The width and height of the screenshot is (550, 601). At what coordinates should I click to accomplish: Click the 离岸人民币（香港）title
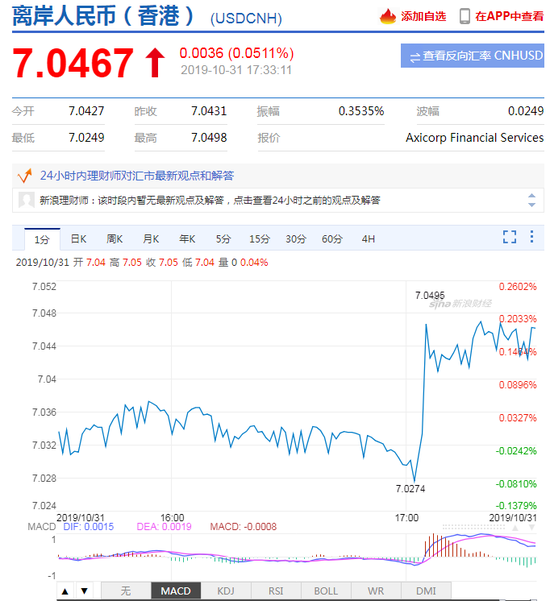point(103,16)
